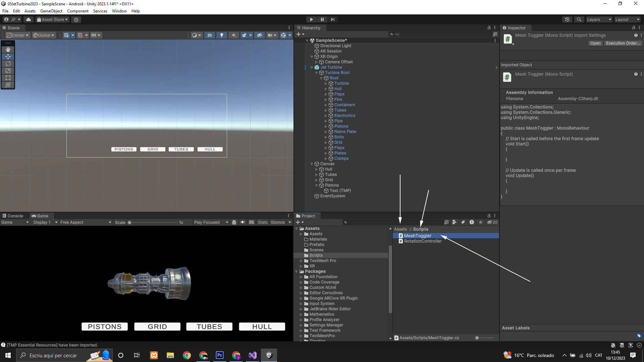Open the GameObject menu
This screenshot has width=644, height=362.
[51, 11]
